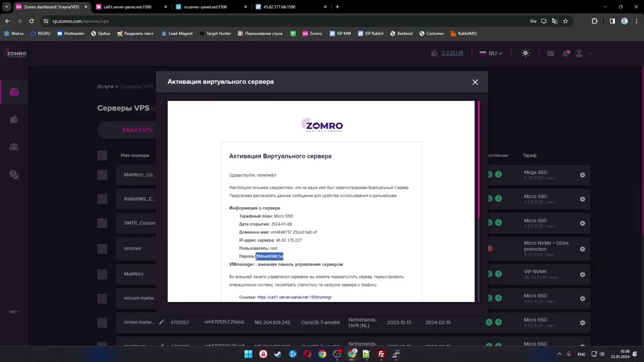Click the Services breadcrumb link

point(105,86)
